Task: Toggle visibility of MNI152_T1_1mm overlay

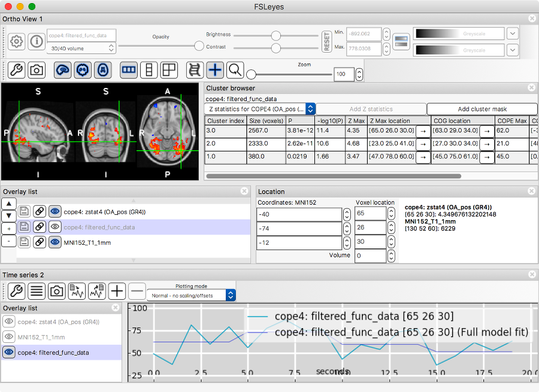Action: (55, 242)
